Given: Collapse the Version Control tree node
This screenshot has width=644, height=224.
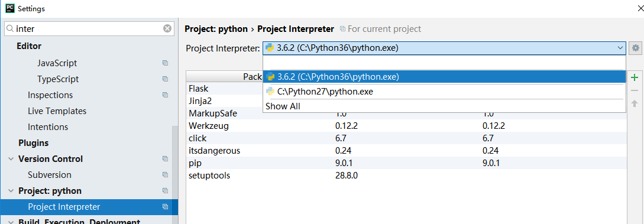Looking at the screenshot, I should (10, 159).
